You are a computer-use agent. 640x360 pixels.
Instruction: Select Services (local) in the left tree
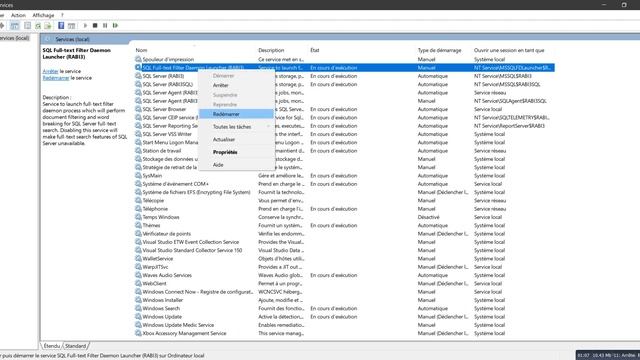pos(15,38)
